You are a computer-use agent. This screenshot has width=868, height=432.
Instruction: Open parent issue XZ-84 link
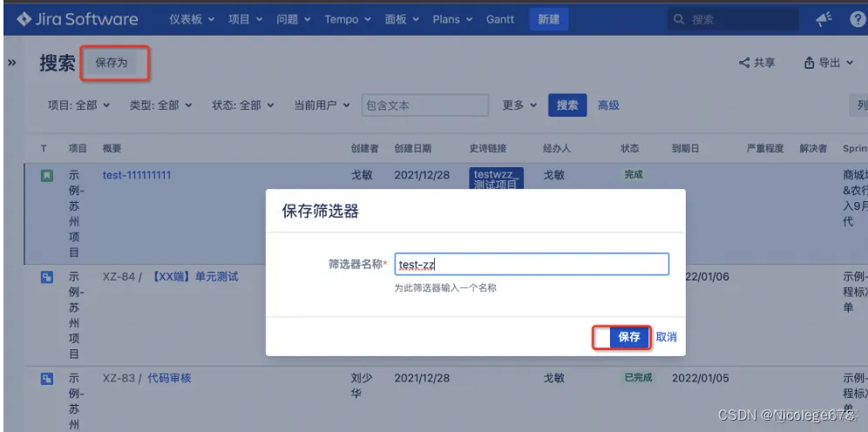(x=119, y=277)
